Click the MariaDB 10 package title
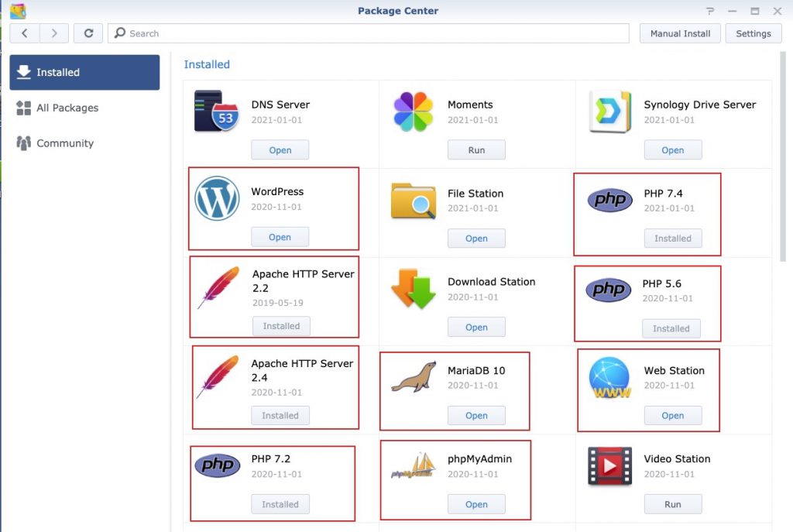The image size is (793, 532). pos(476,371)
